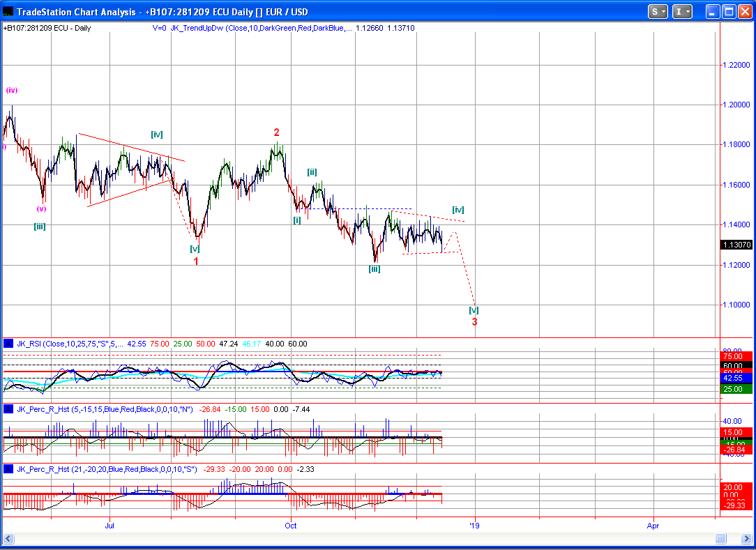Click the -2.33 value in bottom panel header

click(305, 469)
